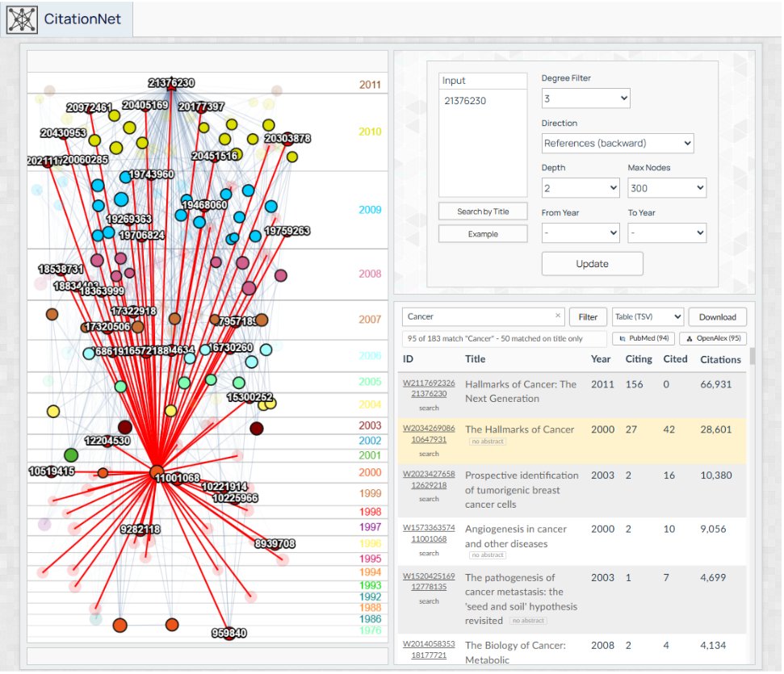Select node labeled 19743960
Screen dimensions: 784x674
point(152,174)
